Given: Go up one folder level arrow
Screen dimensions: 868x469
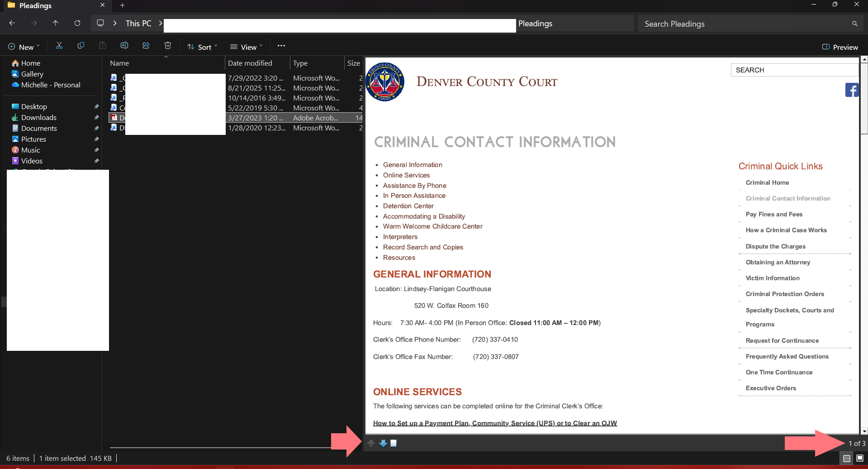Looking at the screenshot, I should (55, 23).
